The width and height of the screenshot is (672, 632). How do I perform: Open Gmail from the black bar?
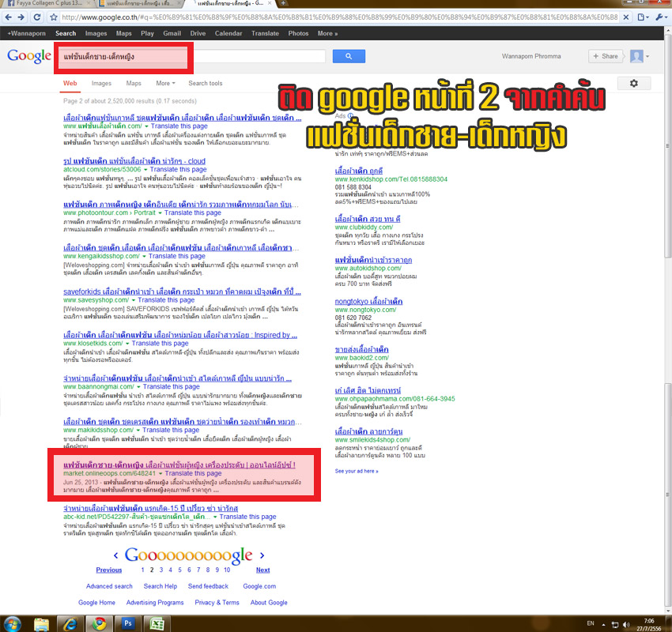(x=172, y=33)
